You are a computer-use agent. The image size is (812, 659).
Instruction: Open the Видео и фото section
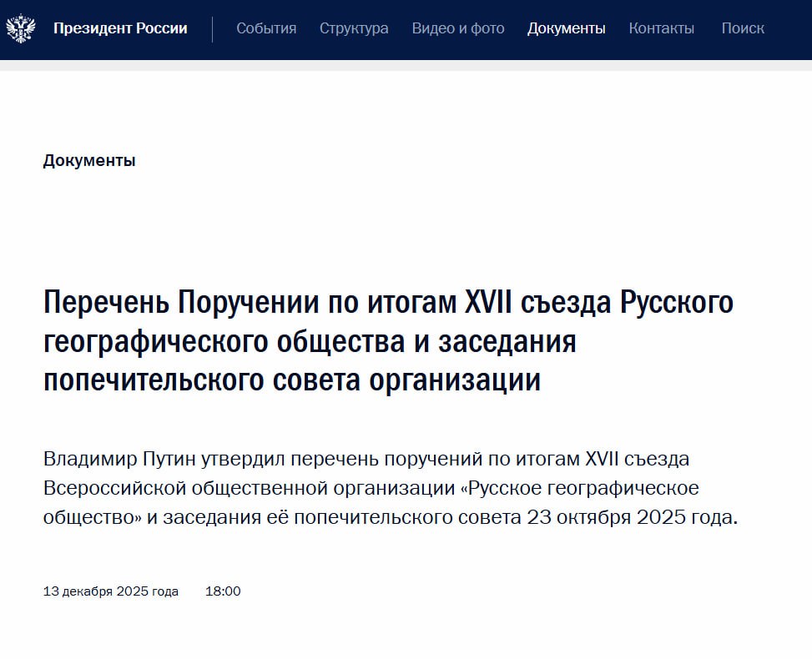point(457,28)
